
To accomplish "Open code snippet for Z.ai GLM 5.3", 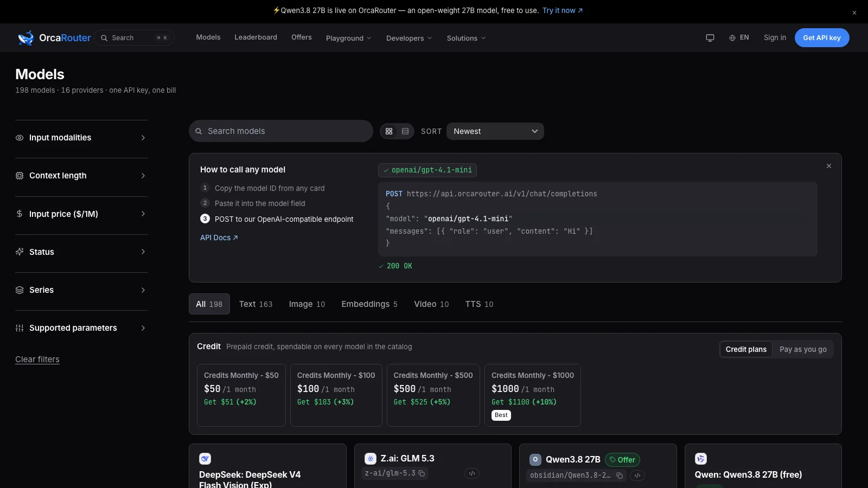I will click(472, 473).
